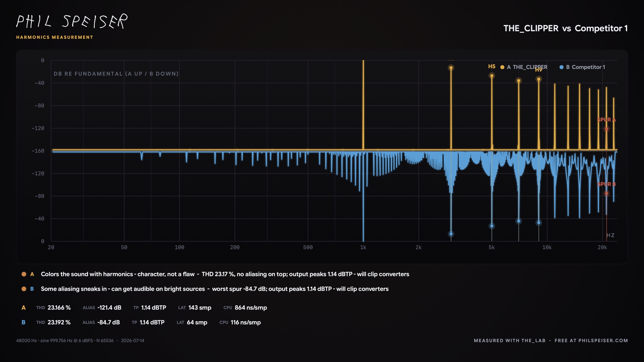Viewport: 644px width, 362px height.
Task: Open the "FREE AT PHILSPEISER.COM" footer link
Action: coord(591,341)
